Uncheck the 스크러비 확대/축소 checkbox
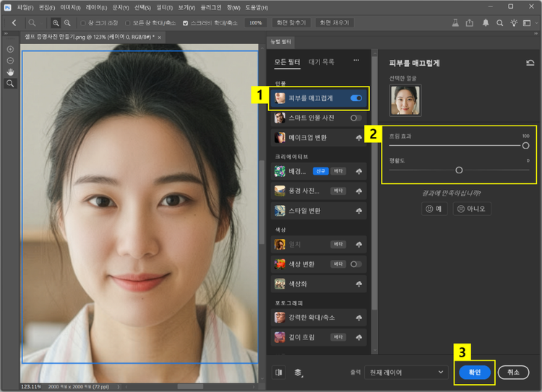This screenshot has width=542, height=392. click(x=185, y=23)
